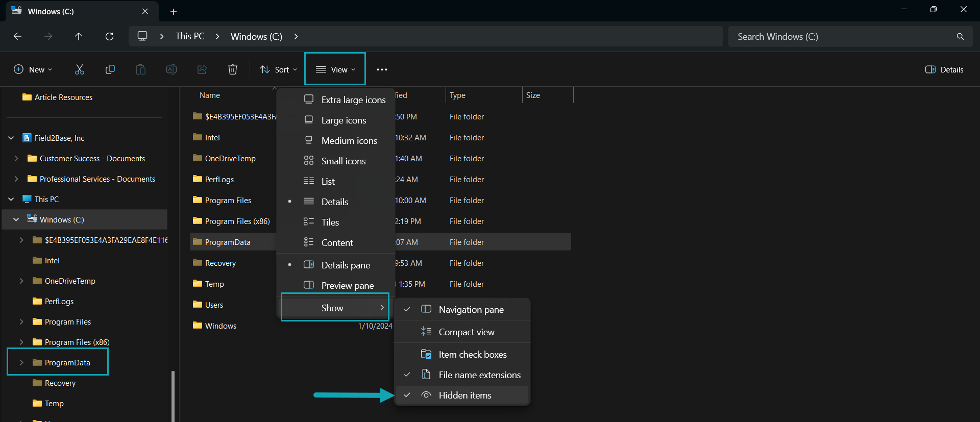Open the Show submenu
The height and width of the screenshot is (422, 980).
pos(335,308)
